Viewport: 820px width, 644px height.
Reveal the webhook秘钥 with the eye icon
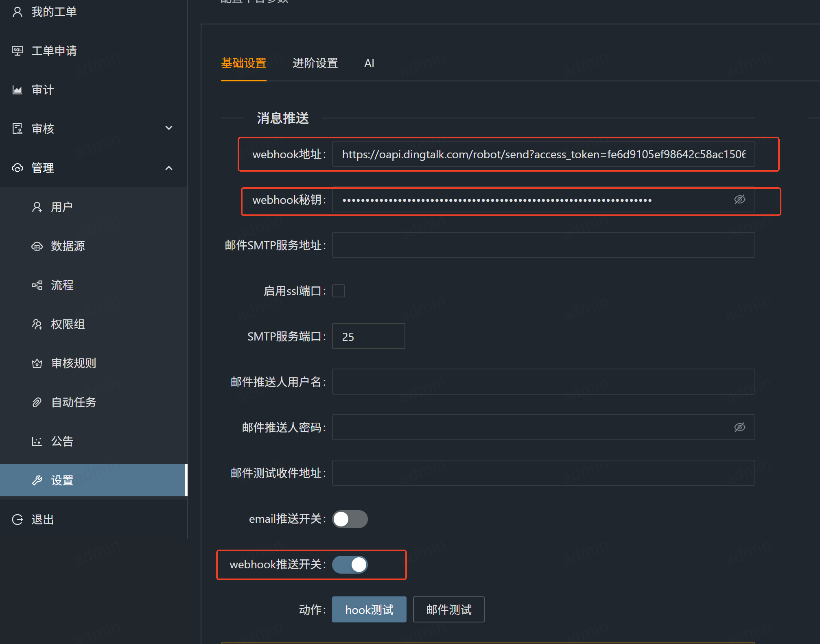pos(740,200)
